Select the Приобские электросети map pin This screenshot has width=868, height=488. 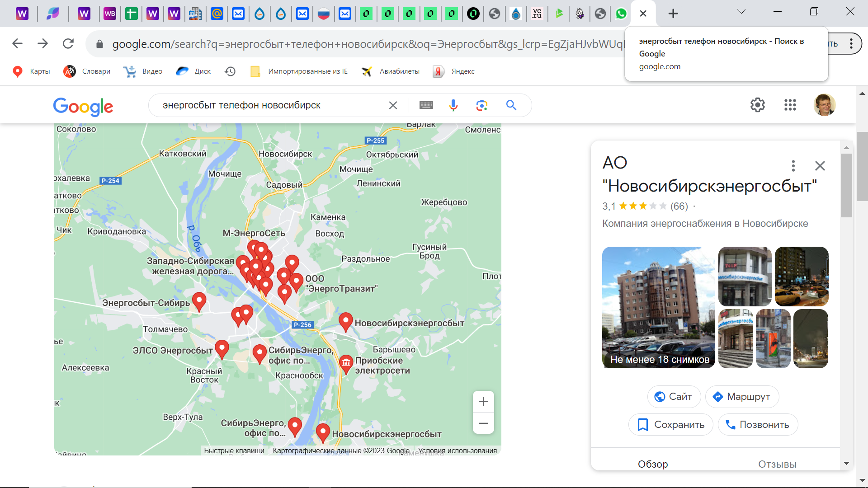[346, 364]
